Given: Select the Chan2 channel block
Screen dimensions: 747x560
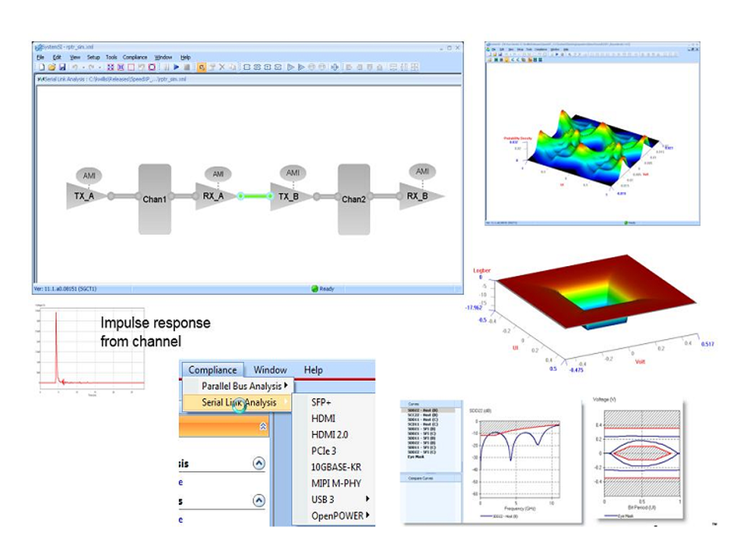Looking at the screenshot, I should (x=354, y=199).
